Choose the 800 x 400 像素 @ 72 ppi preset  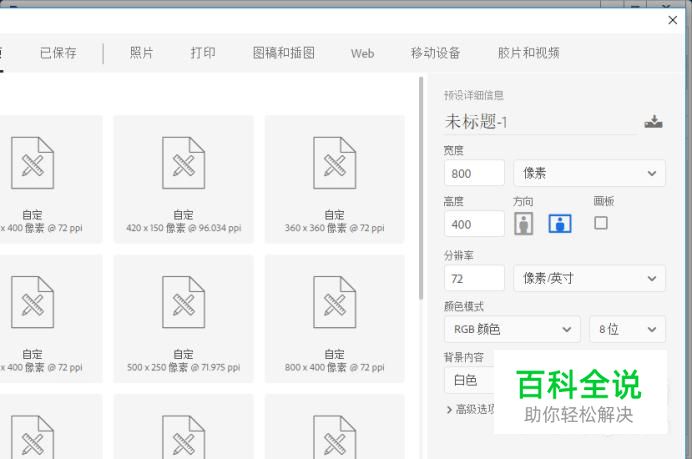point(335,318)
